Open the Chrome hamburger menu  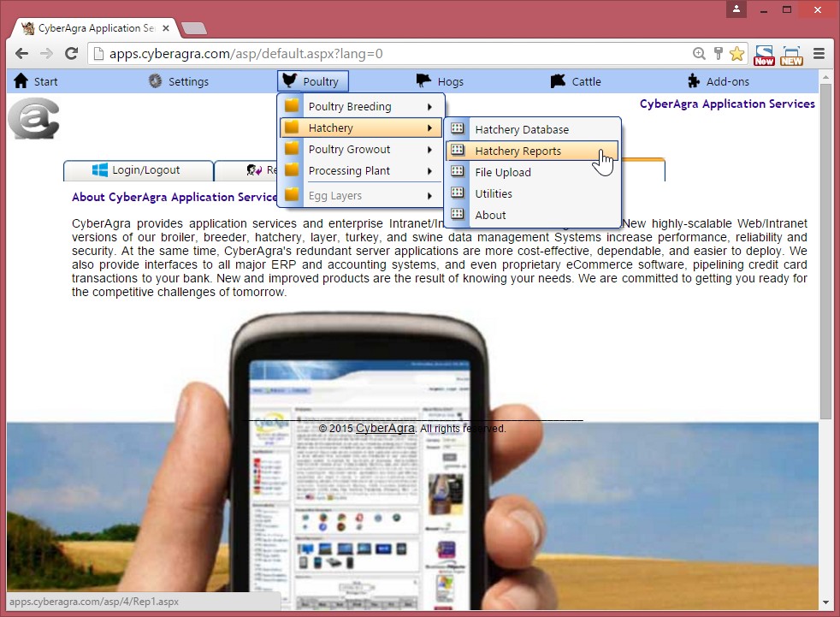[x=819, y=54]
